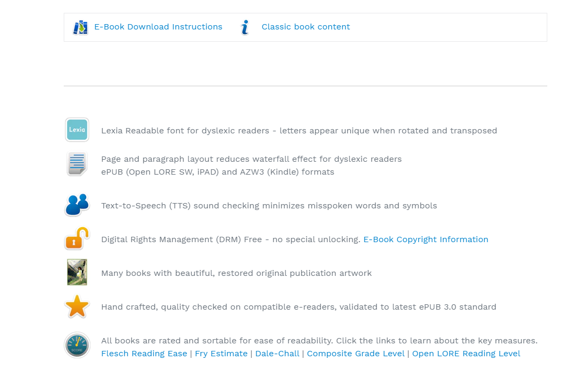This screenshot has width=588, height=375.
Task: Click the restored artwork thumbnail
Action: click(x=77, y=272)
